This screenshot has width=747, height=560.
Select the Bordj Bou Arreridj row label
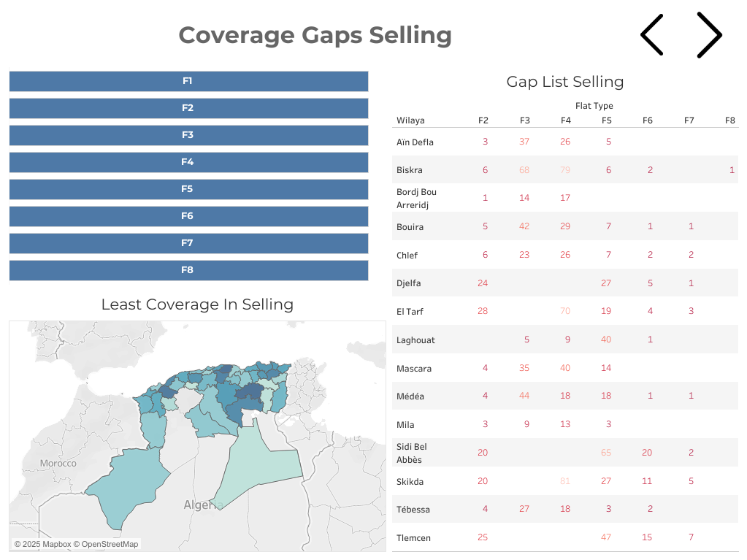(x=416, y=198)
